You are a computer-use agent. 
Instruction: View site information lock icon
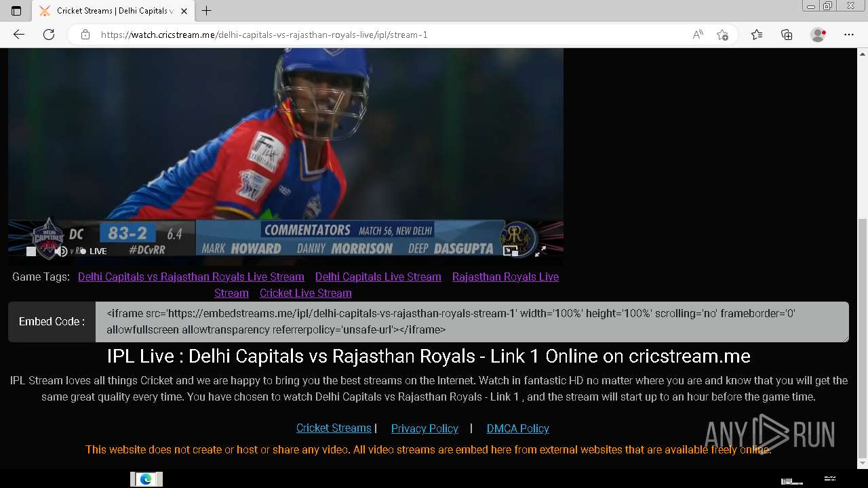tap(85, 35)
